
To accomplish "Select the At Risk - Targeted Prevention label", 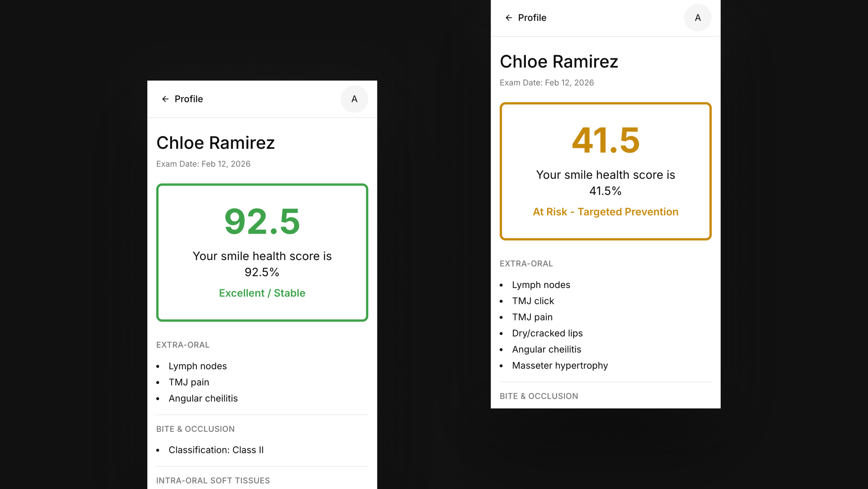I will tap(605, 212).
